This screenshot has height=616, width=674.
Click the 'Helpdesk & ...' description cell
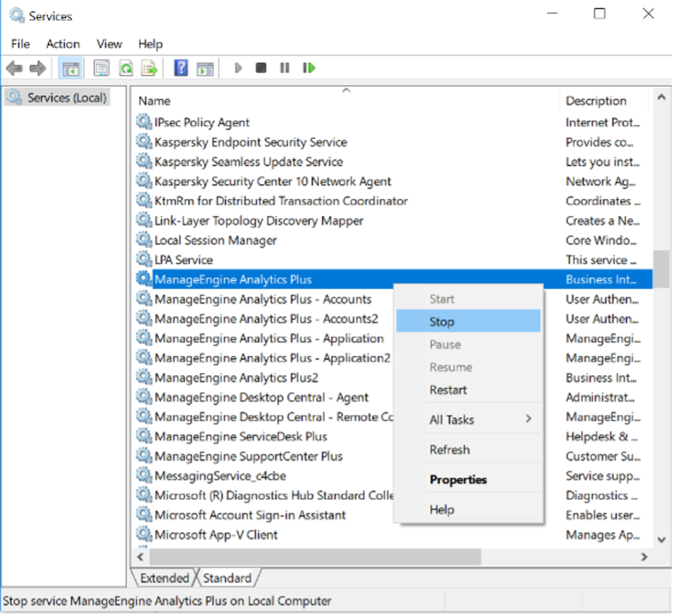tap(601, 436)
